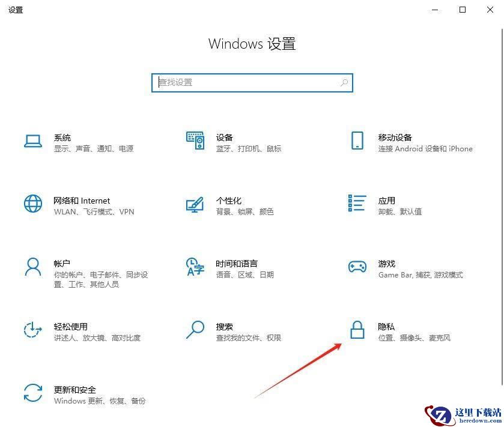Maximize the 设置 window
This screenshot has width=504, height=427.
coord(462,10)
